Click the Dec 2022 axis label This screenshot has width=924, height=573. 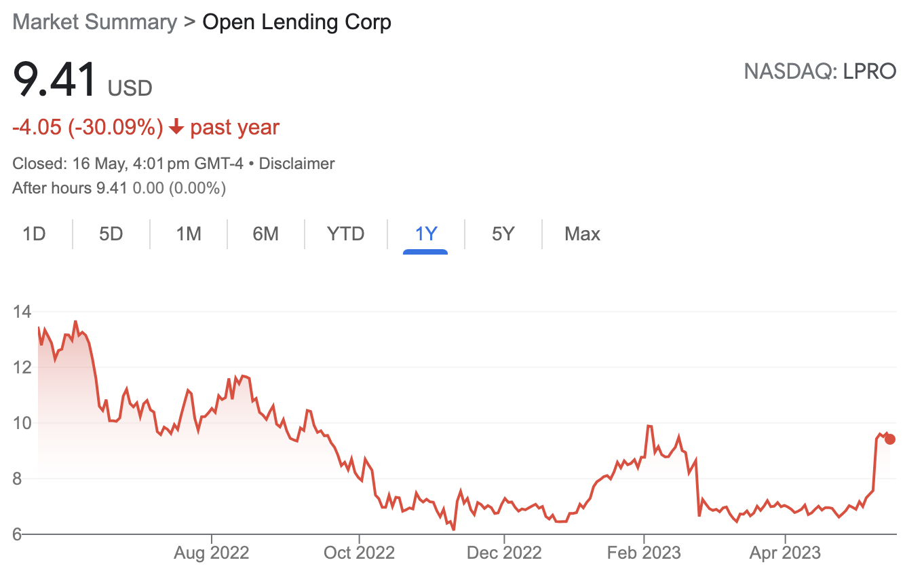tap(504, 553)
